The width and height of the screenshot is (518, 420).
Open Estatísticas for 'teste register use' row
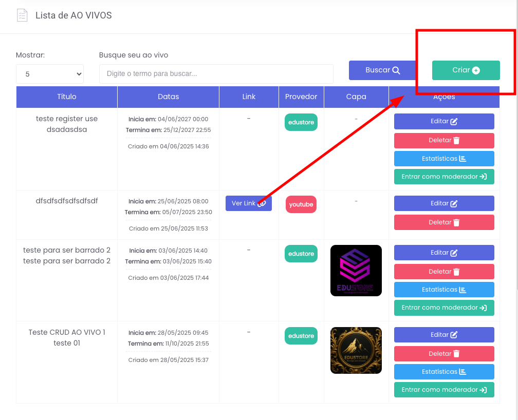[x=444, y=159]
